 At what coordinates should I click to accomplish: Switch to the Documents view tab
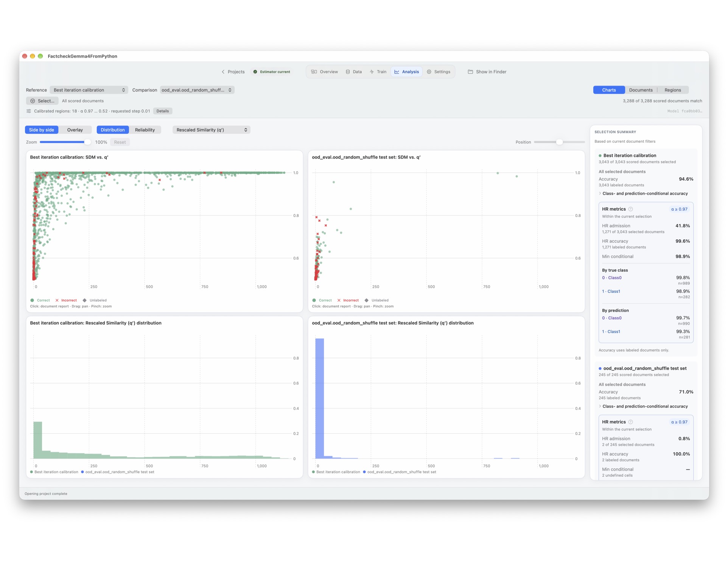(641, 90)
